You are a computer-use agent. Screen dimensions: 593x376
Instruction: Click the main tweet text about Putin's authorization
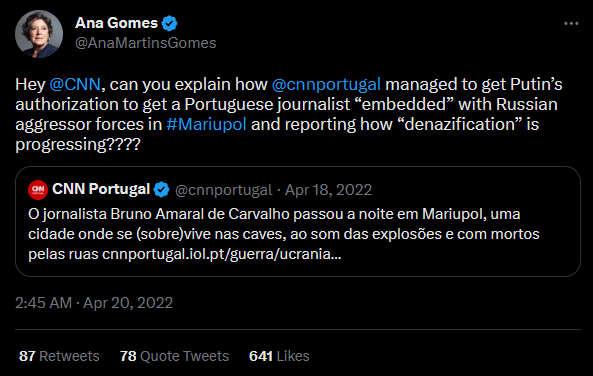(x=289, y=114)
